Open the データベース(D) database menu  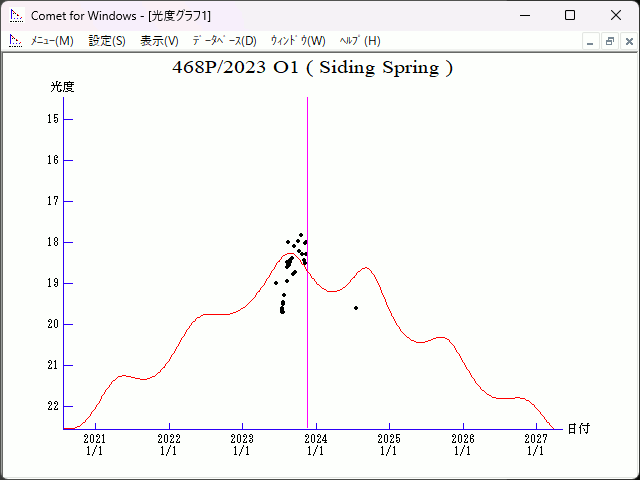click(224, 41)
